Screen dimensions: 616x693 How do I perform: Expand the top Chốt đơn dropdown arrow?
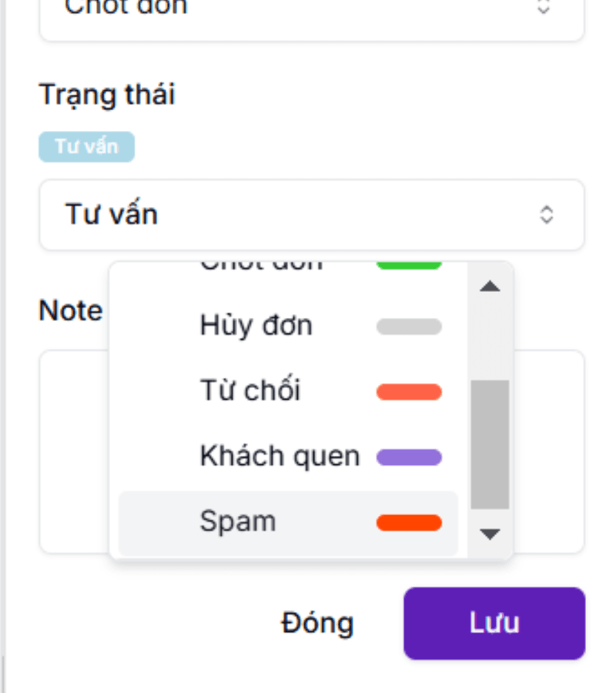point(544,8)
